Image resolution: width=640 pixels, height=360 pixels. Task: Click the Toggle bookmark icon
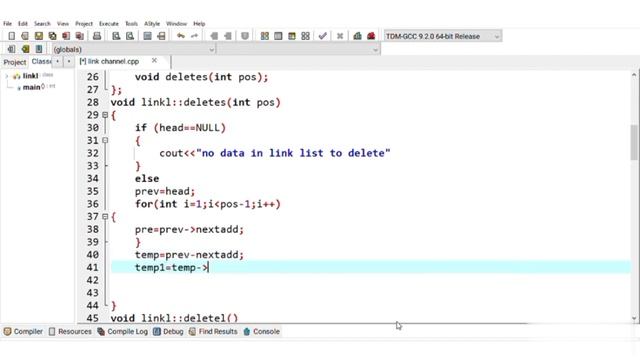point(25,49)
